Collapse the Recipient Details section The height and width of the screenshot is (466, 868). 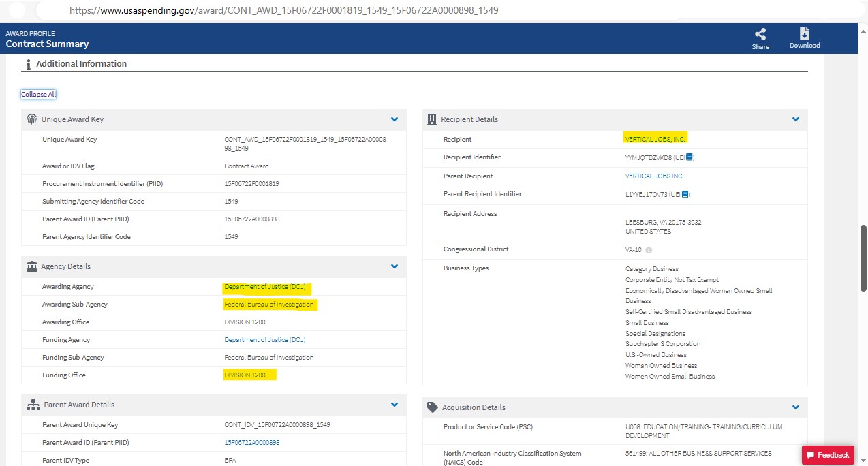click(x=795, y=119)
